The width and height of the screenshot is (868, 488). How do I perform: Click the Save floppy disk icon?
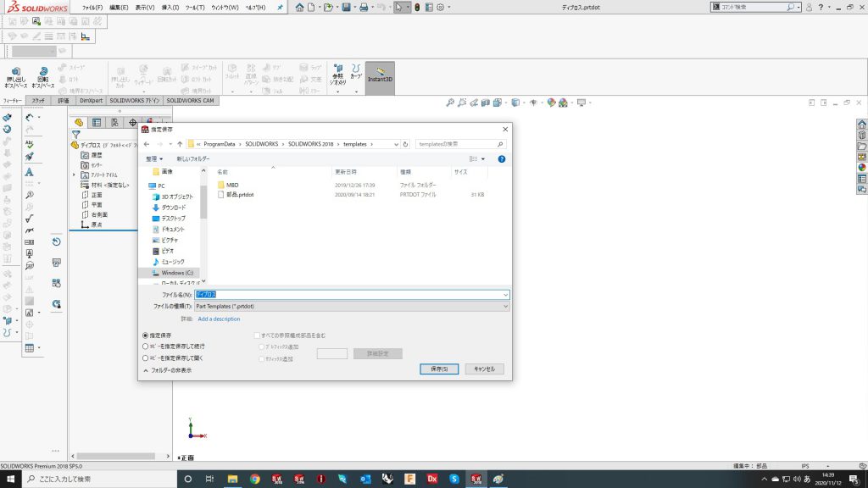346,7
